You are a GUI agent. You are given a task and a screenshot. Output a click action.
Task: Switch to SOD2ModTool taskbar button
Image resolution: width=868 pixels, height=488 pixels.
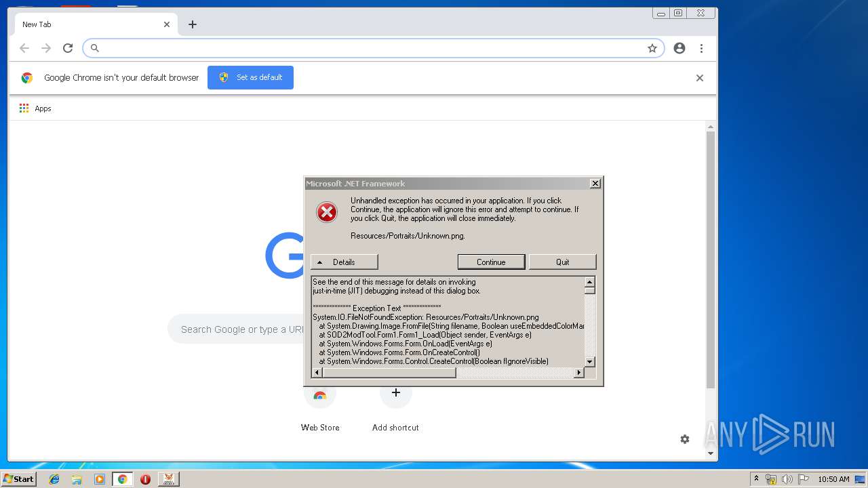pyautogui.click(x=168, y=479)
